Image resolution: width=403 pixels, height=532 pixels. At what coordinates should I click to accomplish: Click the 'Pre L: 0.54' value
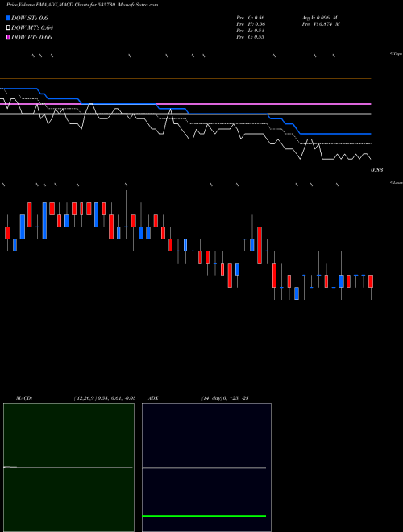tap(251, 31)
